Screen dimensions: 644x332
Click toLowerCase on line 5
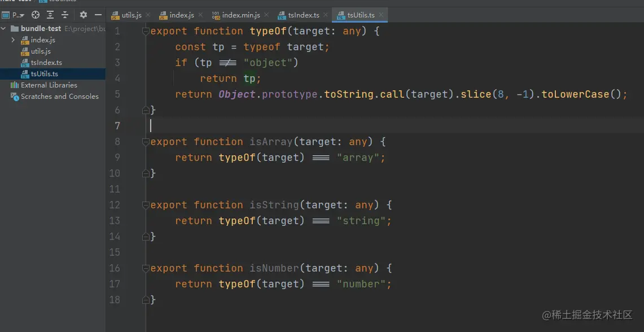575,94
